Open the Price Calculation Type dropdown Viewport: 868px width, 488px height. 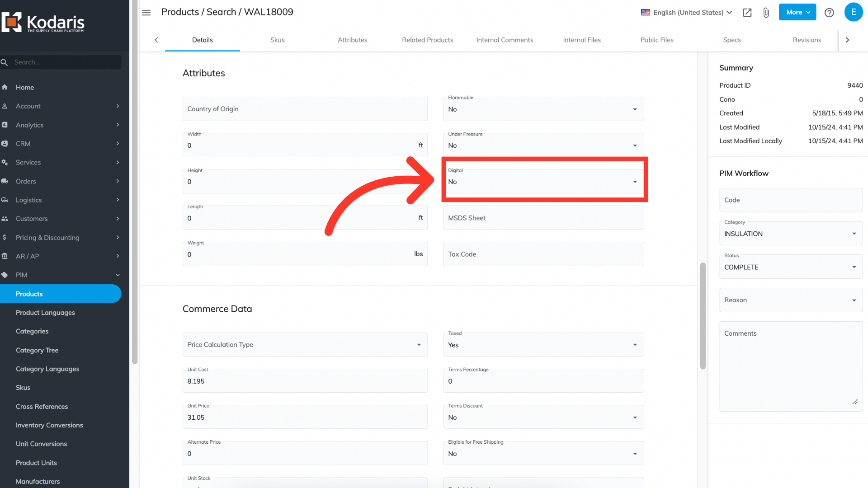click(x=305, y=345)
